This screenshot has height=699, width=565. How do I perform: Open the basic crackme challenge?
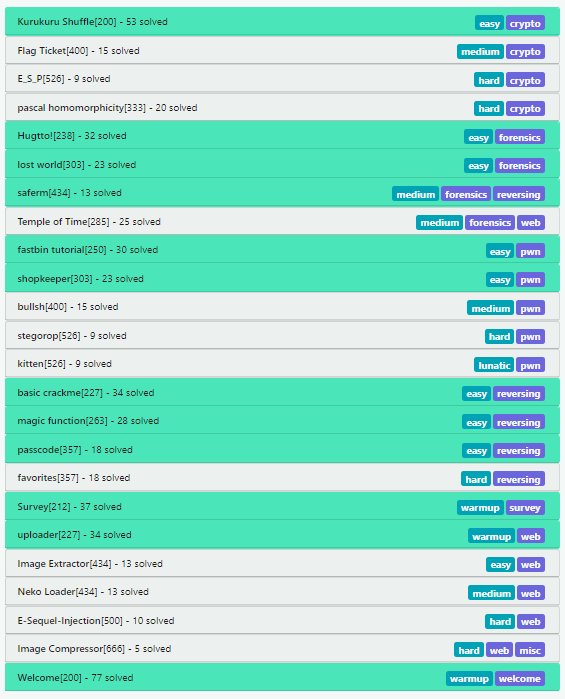pos(282,392)
